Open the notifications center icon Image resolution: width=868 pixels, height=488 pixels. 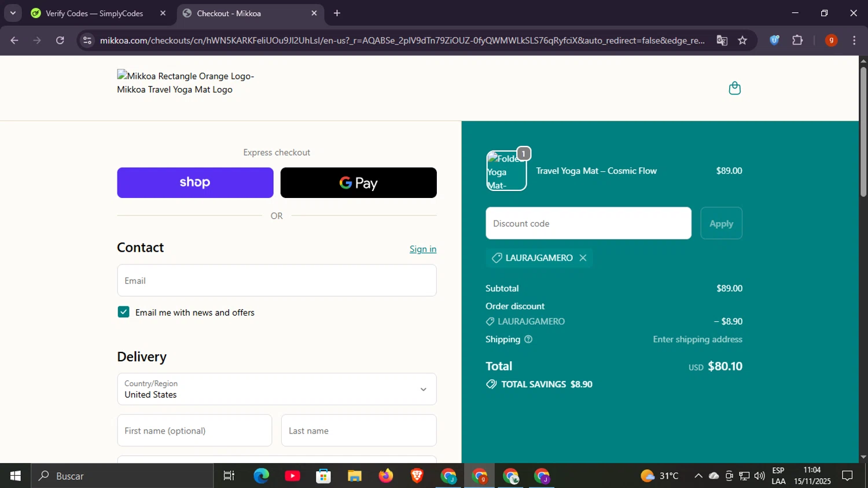[847, 476]
